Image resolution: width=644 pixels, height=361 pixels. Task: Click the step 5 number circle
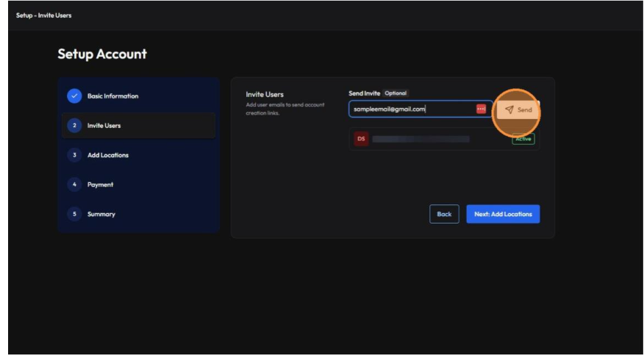74,215
